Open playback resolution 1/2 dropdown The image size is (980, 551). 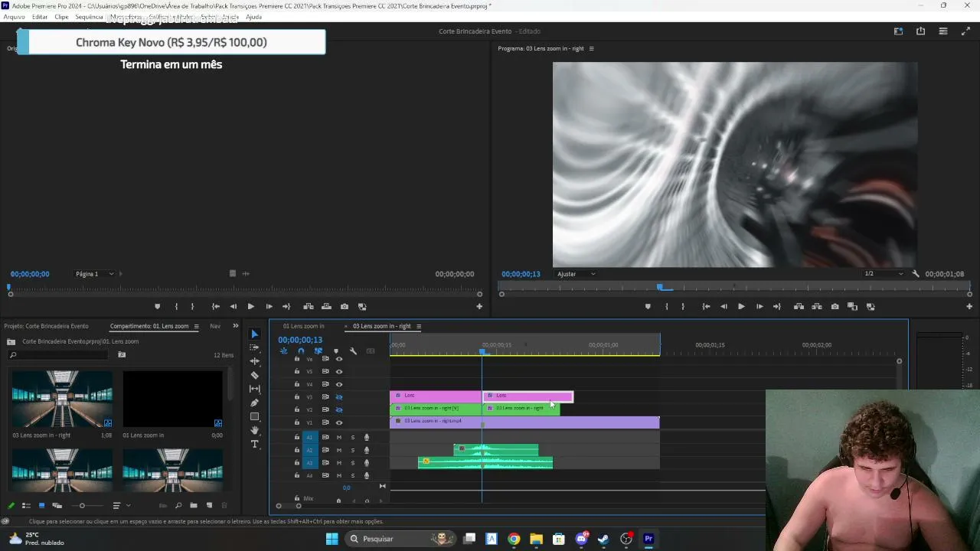tap(884, 274)
